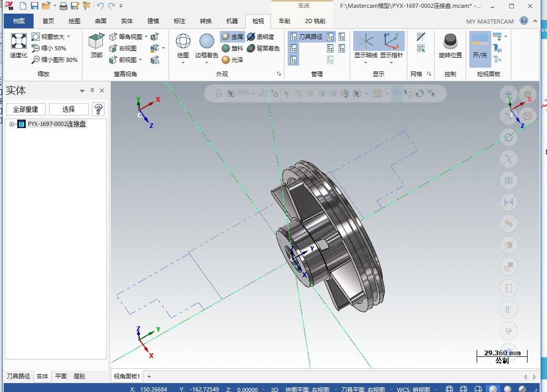Toggle 光泽 glossy material
547x392 pixels.
click(233, 60)
